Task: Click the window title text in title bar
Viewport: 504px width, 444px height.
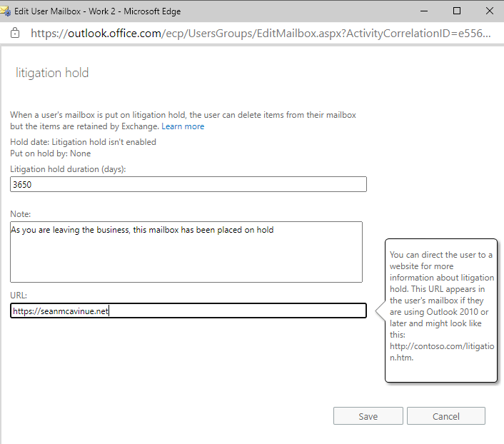Action: coord(97,11)
